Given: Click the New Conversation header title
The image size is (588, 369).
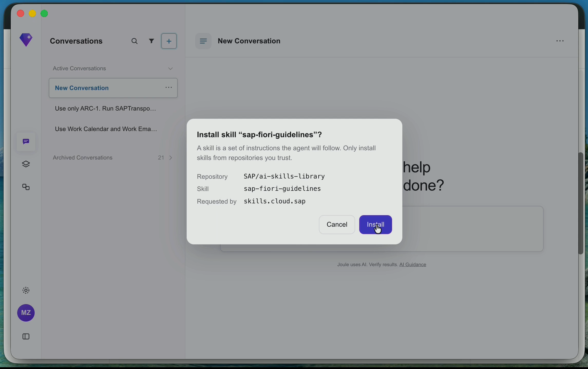Looking at the screenshot, I should [249, 41].
